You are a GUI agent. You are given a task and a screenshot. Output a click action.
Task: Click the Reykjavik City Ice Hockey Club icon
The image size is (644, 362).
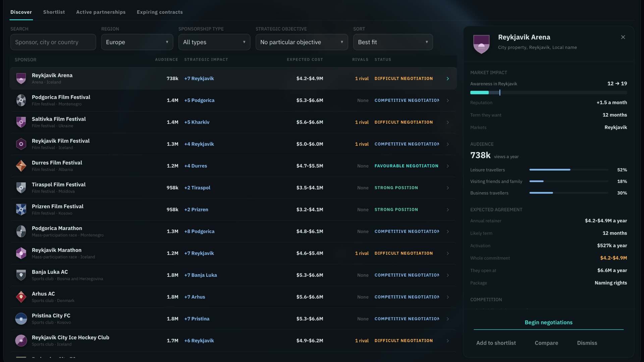coord(21,341)
